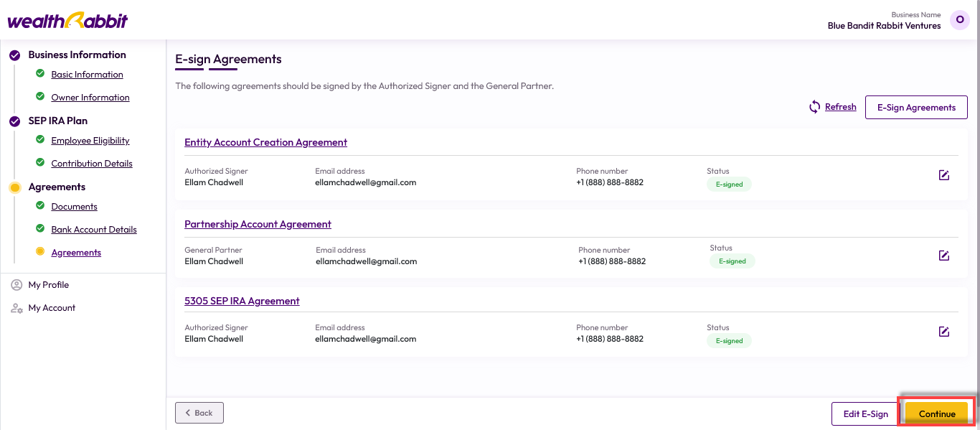Click the edit icon for Partnership Account Agreement
This screenshot has height=430, width=980.
point(944,256)
